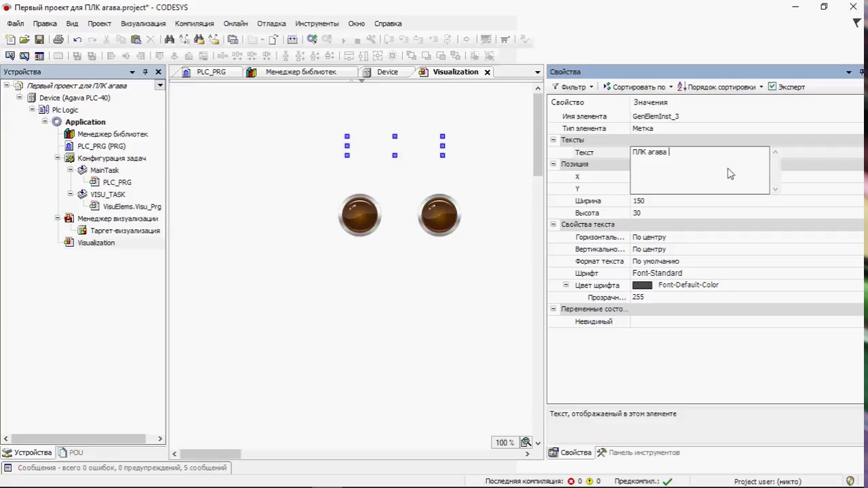Open the Файл menu
The height and width of the screenshot is (488, 868).
[16, 24]
